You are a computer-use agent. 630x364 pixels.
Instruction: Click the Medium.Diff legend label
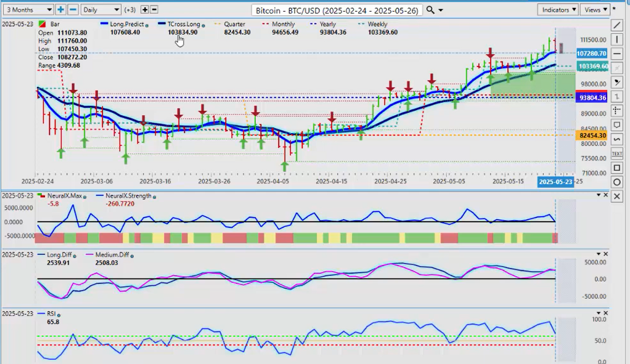point(112,255)
